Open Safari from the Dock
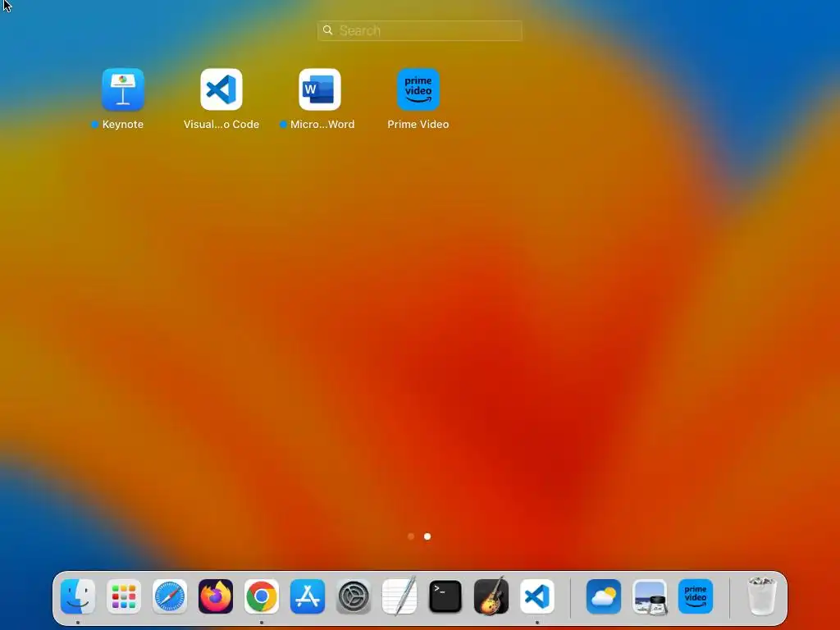This screenshot has height=630, width=840. 170,596
